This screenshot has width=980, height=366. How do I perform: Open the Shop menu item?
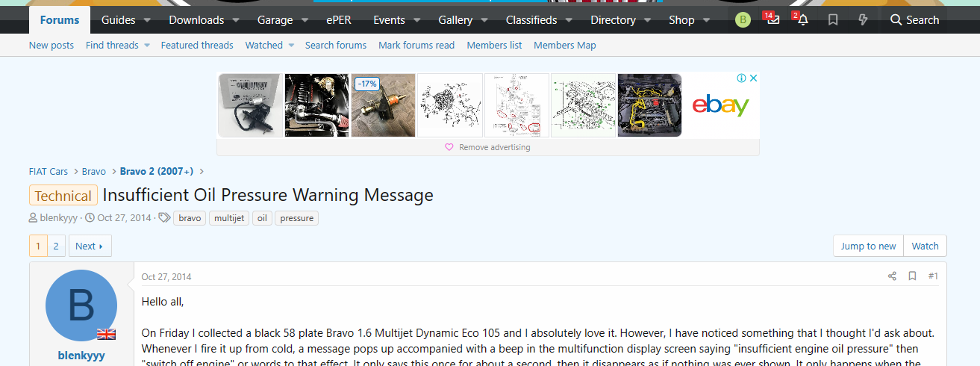tap(681, 20)
